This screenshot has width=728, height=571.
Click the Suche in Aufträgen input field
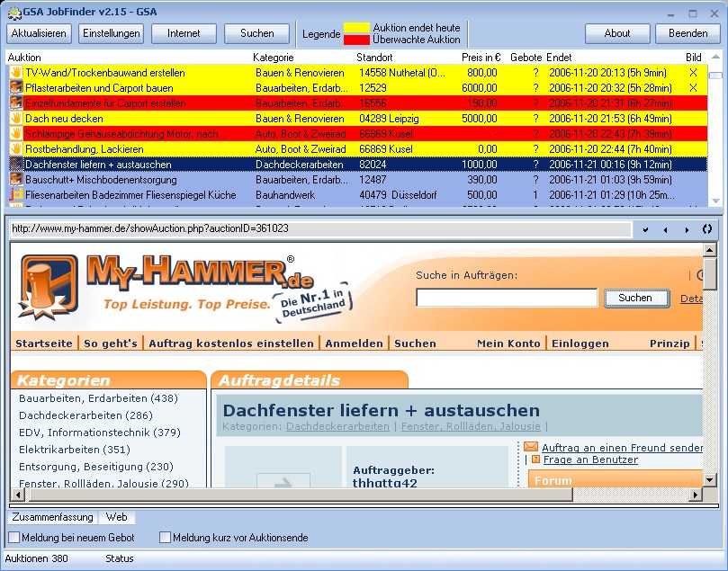[x=507, y=298]
